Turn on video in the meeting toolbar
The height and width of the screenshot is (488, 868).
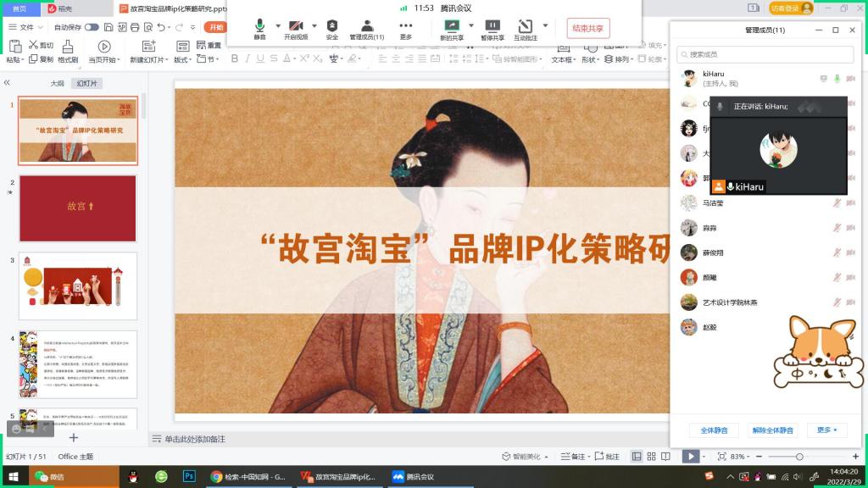tap(296, 30)
